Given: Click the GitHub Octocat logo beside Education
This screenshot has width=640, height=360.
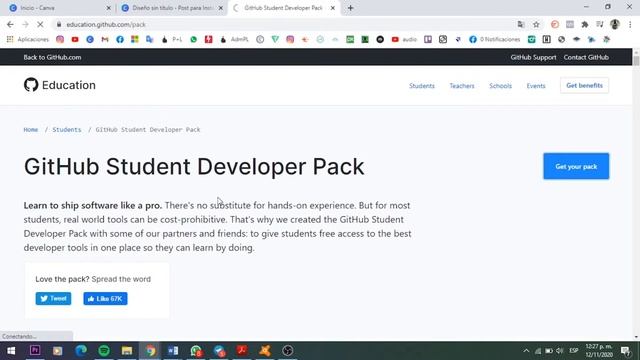Looking at the screenshot, I should click(31, 85).
